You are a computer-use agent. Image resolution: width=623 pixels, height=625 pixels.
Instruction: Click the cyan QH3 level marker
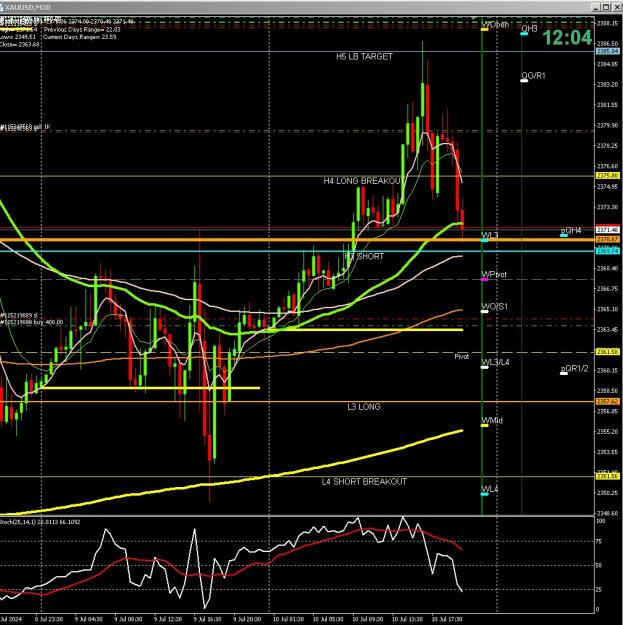pyautogui.click(x=524, y=34)
